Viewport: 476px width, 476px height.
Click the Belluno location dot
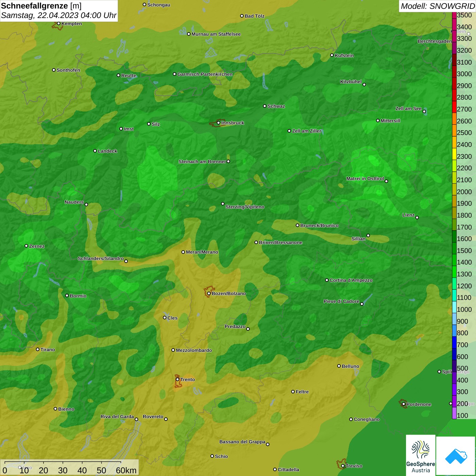[x=339, y=366]
